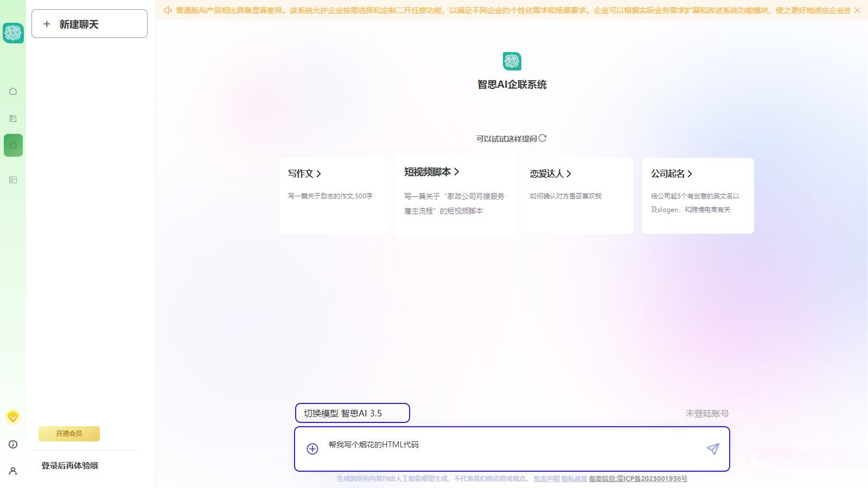This screenshot has height=488, width=868.
Task: Click the scrolling announcement text
Action: click(x=513, y=10)
